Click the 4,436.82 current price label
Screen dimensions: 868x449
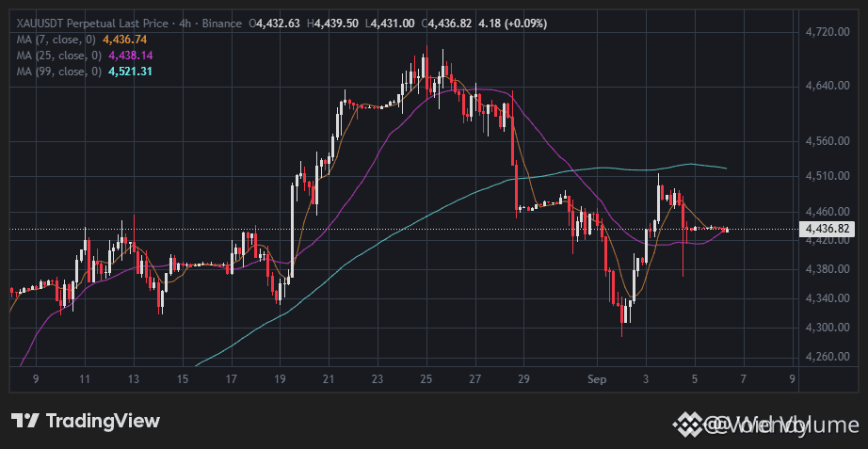[x=827, y=229]
